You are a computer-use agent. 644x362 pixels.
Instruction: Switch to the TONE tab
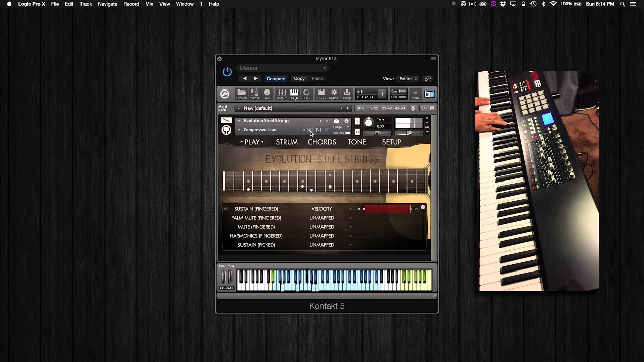[x=357, y=142]
